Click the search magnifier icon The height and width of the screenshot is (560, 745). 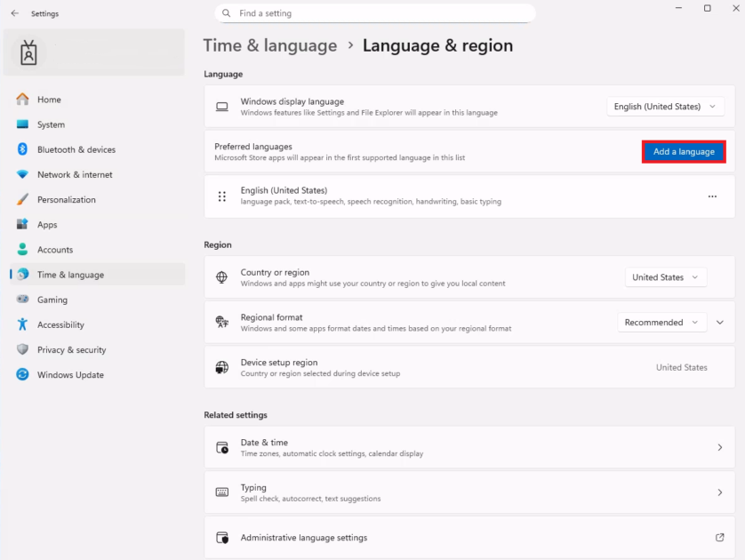coord(227,13)
